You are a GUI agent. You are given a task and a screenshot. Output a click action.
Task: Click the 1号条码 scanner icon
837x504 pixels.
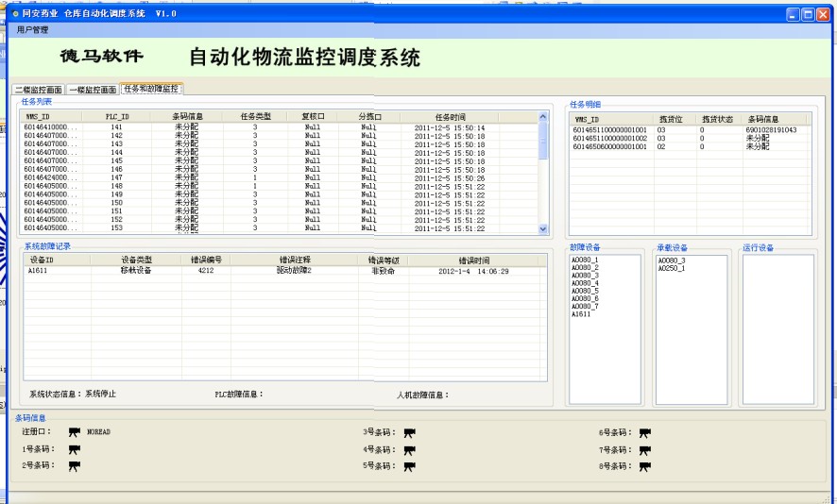click(x=75, y=449)
